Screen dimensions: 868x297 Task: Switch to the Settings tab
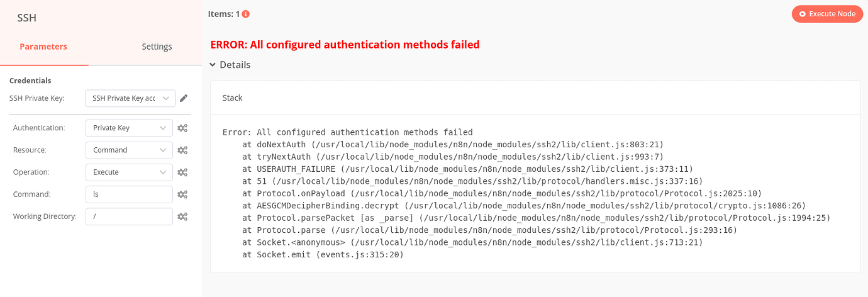tap(157, 47)
